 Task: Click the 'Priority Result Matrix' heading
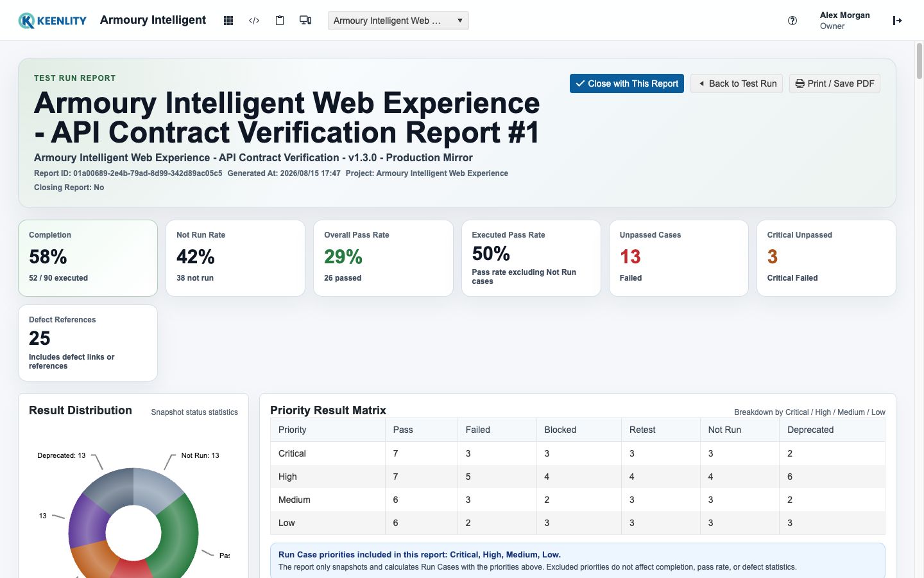328,410
